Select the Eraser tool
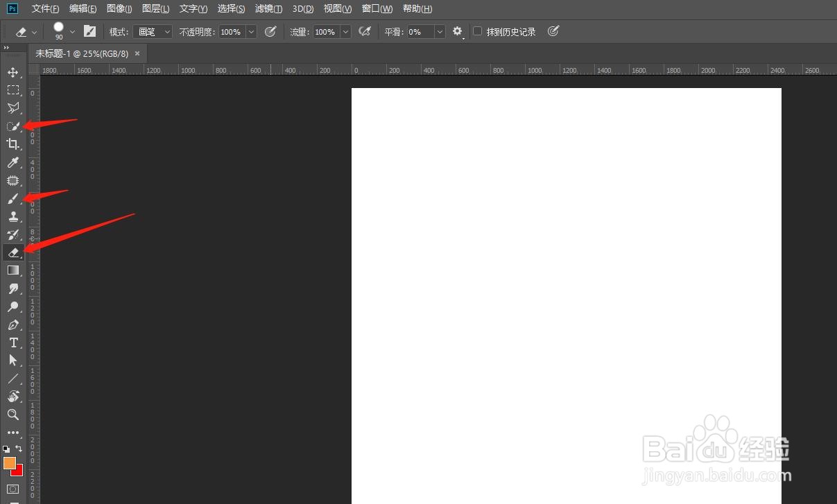This screenshot has height=504, width=837. tap(14, 252)
